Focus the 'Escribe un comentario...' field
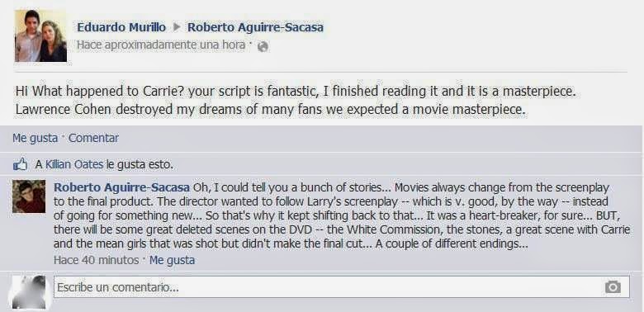Viewport: 644px width, 312px height. tap(341, 287)
